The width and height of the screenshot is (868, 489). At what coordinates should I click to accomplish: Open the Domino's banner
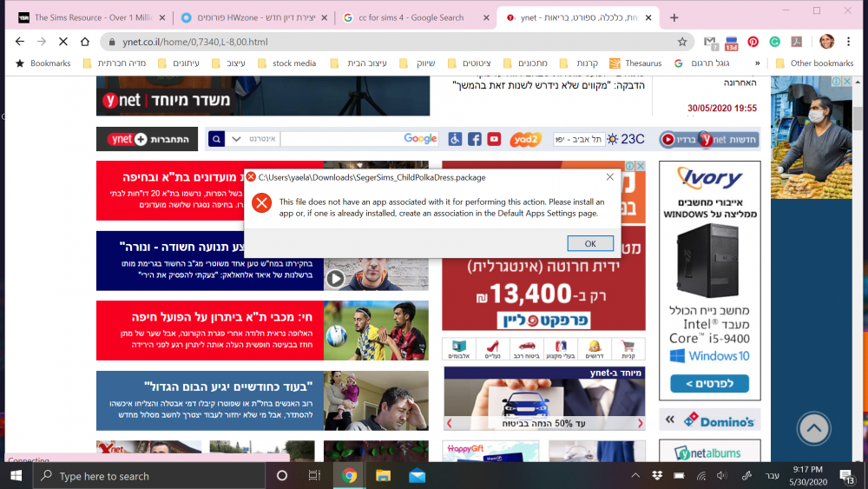(710, 420)
